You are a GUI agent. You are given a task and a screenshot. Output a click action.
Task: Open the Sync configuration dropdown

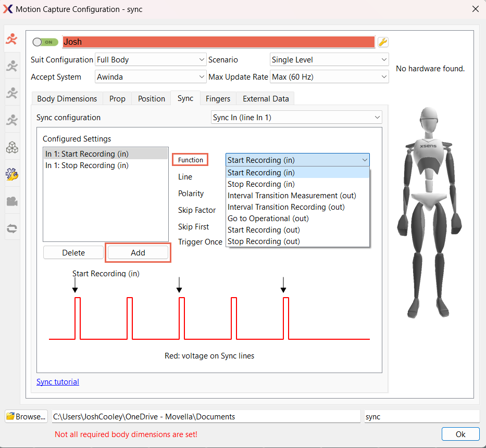[x=296, y=118]
